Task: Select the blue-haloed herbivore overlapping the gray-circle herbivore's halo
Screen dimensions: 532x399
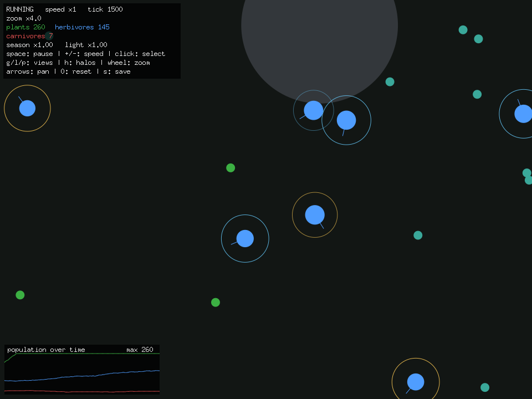Action: click(x=346, y=120)
